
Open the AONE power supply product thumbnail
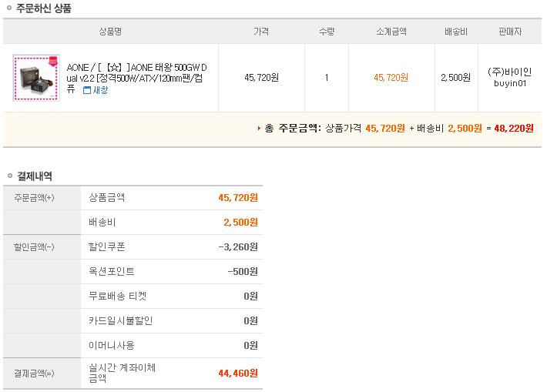(36, 78)
